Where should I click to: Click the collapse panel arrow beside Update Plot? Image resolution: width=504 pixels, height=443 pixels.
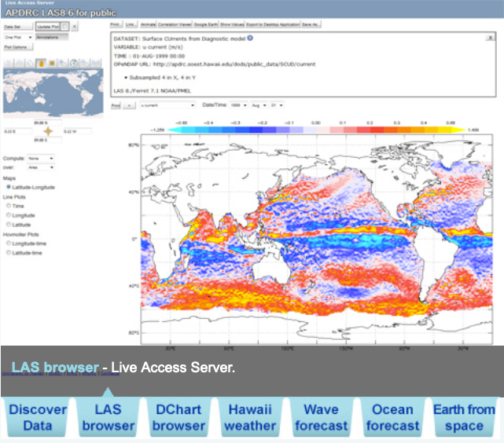74,26
